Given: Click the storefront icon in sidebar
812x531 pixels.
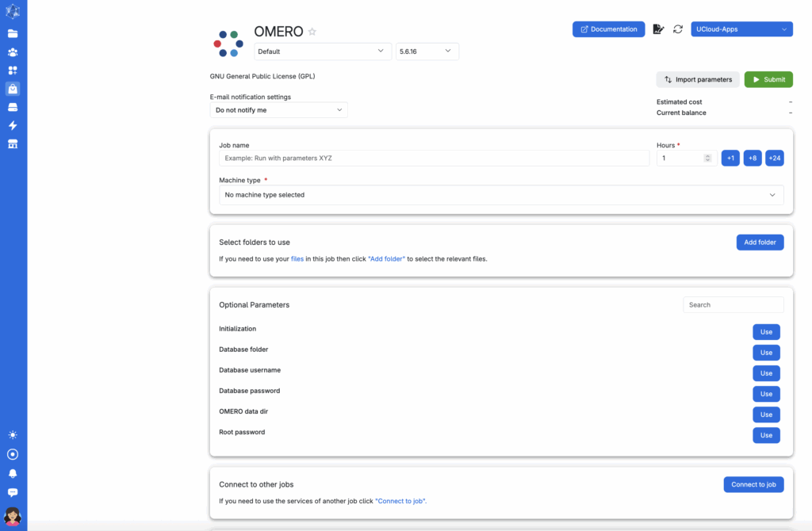Looking at the screenshot, I should point(13,144).
